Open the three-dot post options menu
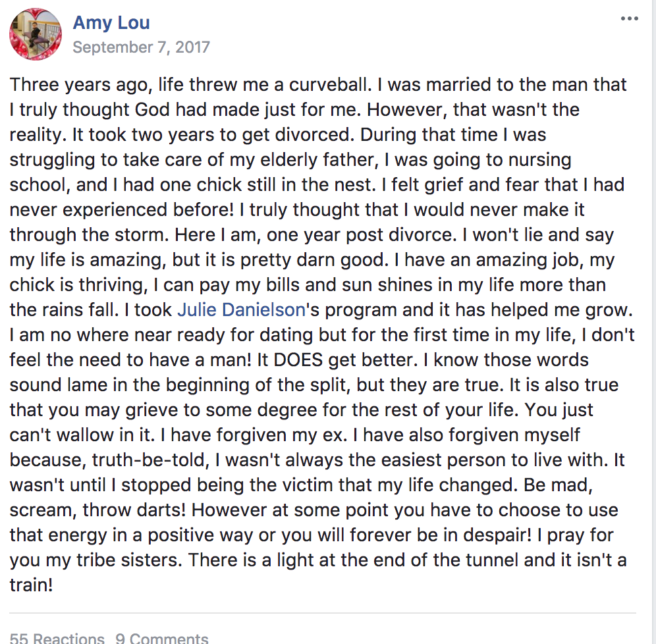 click(x=629, y=18)
